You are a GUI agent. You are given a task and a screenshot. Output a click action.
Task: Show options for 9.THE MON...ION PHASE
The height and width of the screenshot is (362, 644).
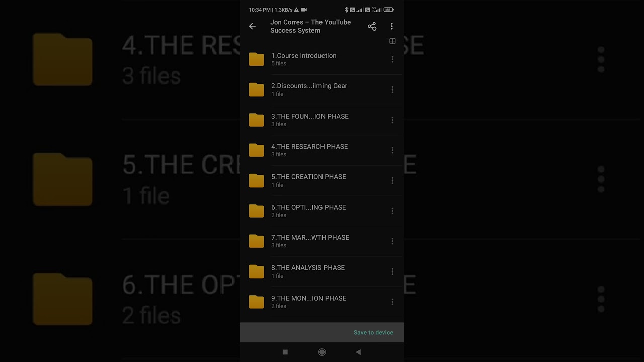[x=392, y=302]
